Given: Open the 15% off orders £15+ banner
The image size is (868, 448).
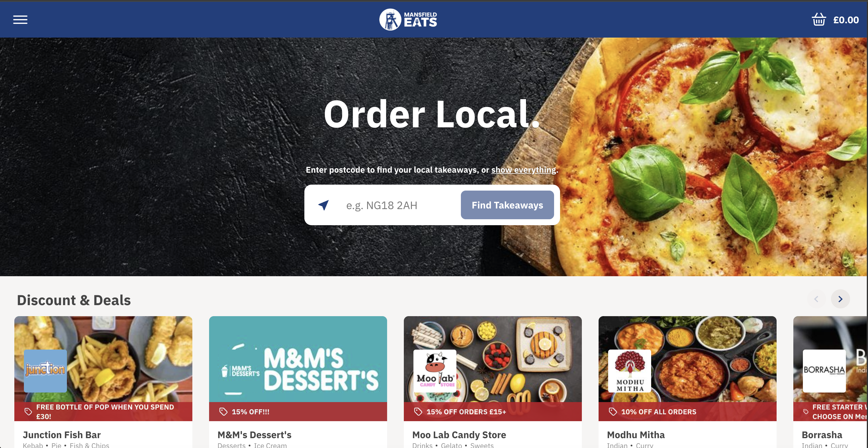Looking at the screenshot, I should (x=493, y=412).
